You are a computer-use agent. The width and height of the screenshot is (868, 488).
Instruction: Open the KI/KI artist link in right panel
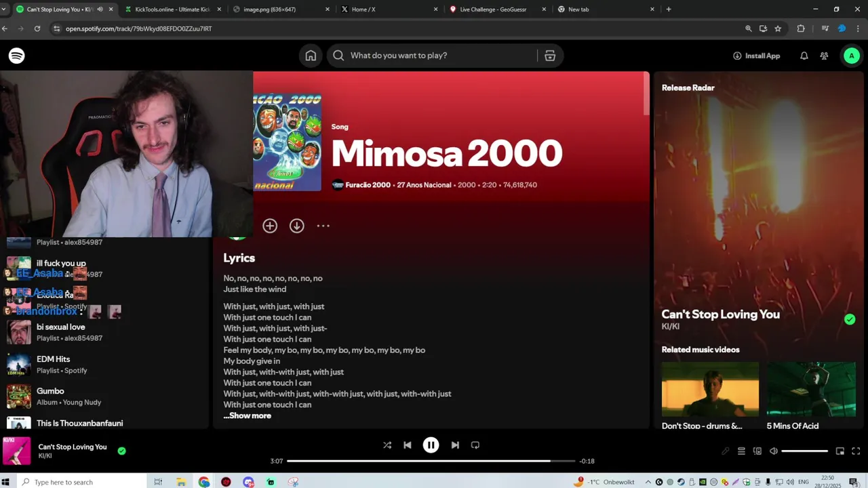click(670, 327)
